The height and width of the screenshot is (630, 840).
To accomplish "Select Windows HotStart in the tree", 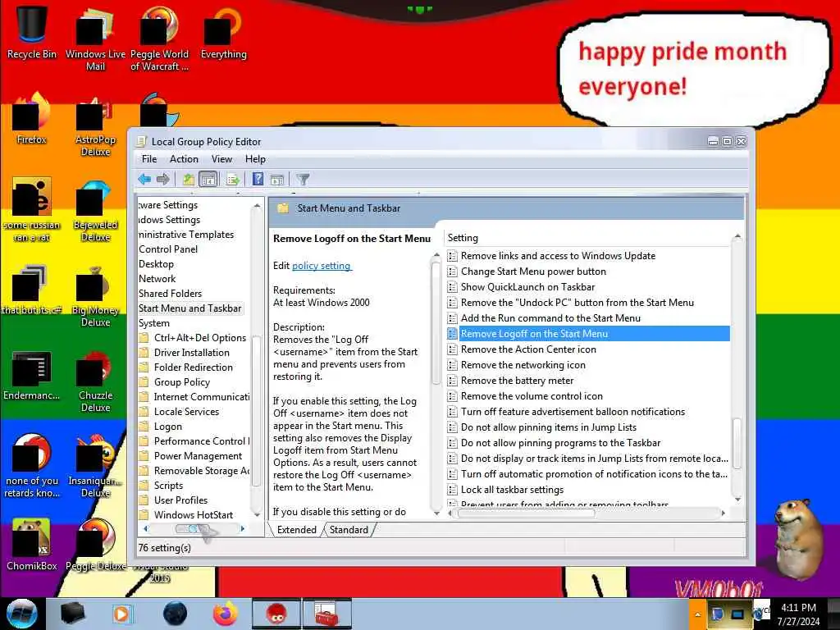I will (x=194, y=515).
